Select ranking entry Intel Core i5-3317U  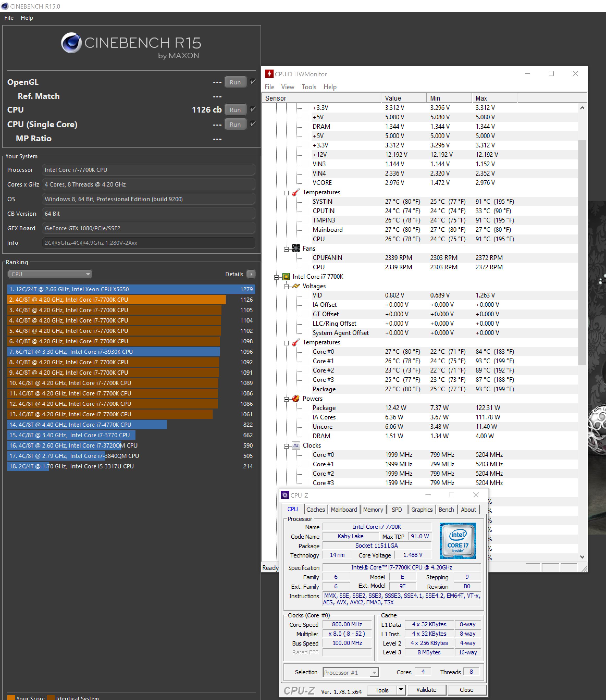(x=131, y=466)
